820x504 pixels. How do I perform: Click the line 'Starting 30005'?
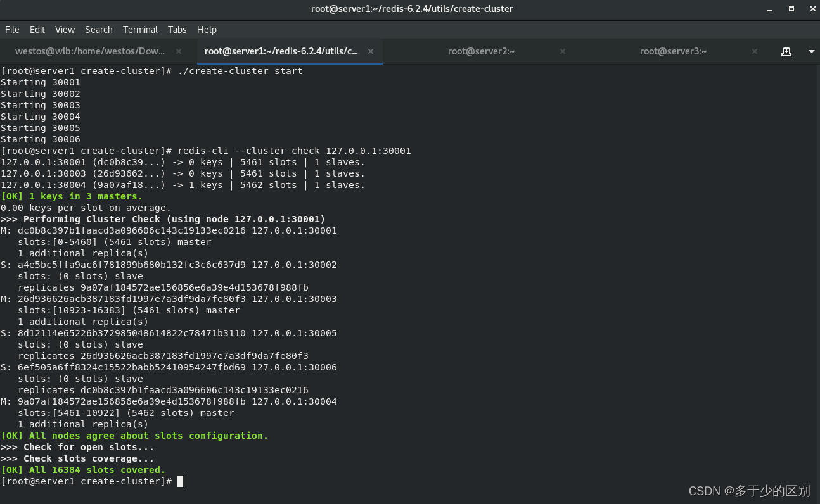[x=41, y=128]
